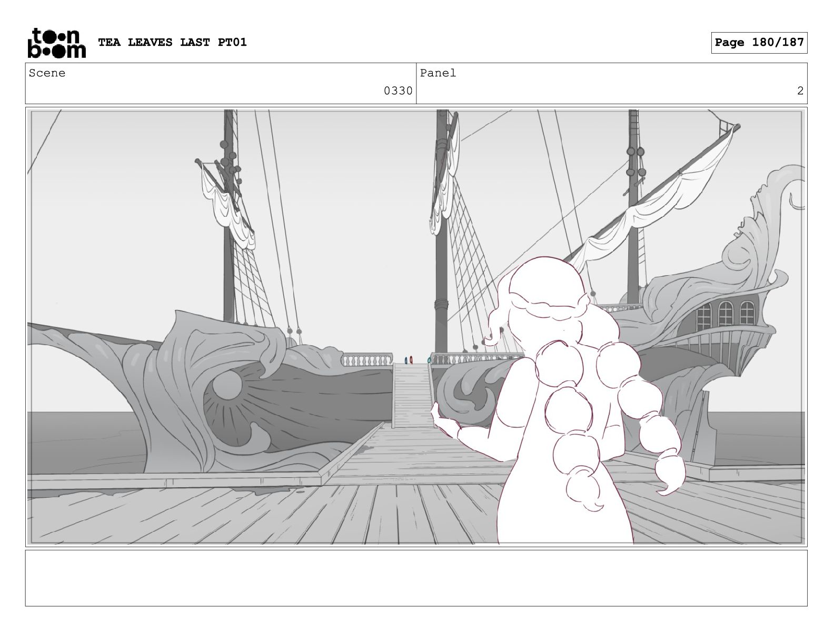Select the title text 'TEA LEAVES LAST PT01'
This screenshot has height=644, width=834.
(x=172, y=43)
